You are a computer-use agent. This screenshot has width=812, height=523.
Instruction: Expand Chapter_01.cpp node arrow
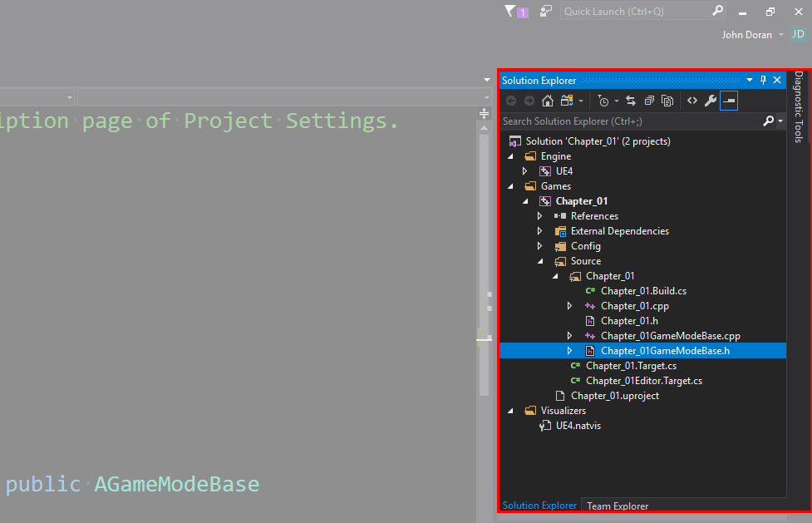(x=570, y=306)
